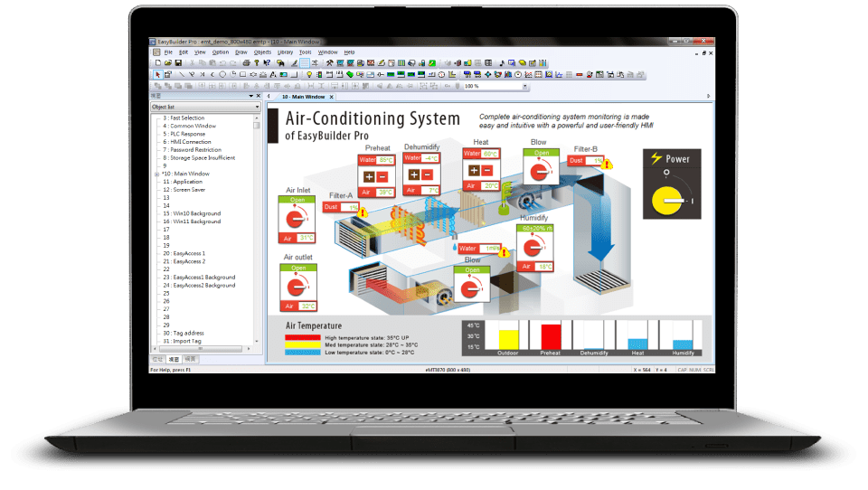Click the blue bar graph object icon
Screen dimensions: 868x490
tap(508, 74)
